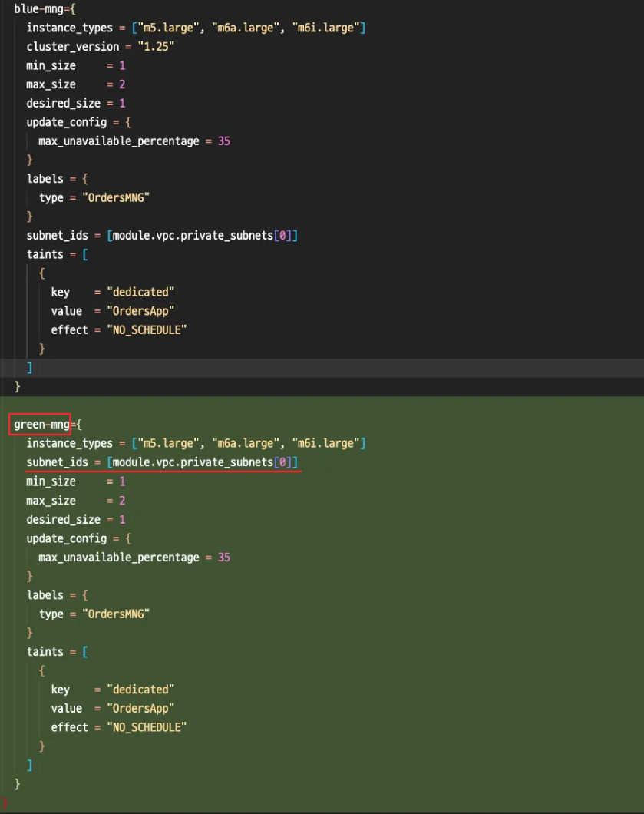
Task: Click "labels" in the blue-mng block
Action: [x=45, y=179]
